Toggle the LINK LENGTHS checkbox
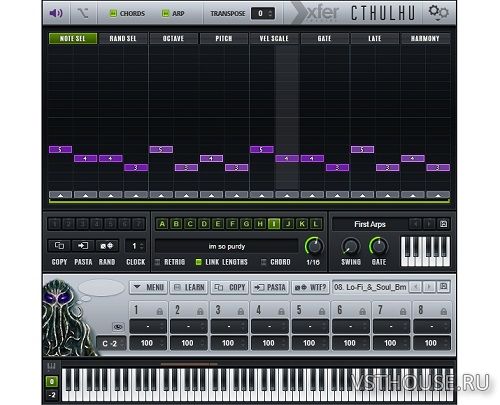The height and width of the screenshot is (405, 500). point(198,262)
